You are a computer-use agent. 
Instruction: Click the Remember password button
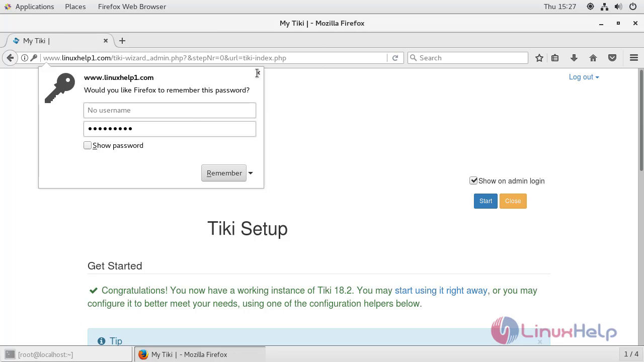[224, 173]
